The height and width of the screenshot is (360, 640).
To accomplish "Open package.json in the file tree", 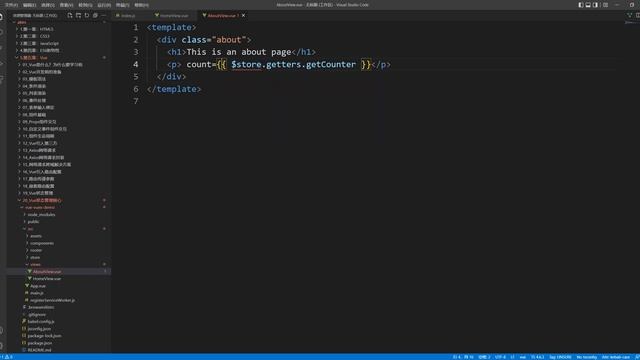I will [58, 343].
